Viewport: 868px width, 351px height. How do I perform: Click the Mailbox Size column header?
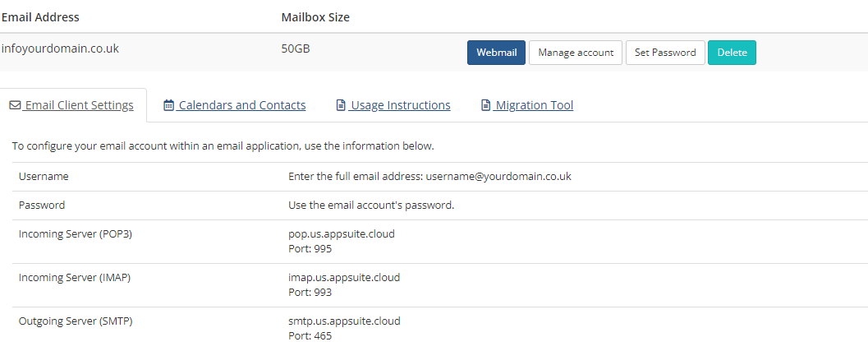[x=315, y=17]
